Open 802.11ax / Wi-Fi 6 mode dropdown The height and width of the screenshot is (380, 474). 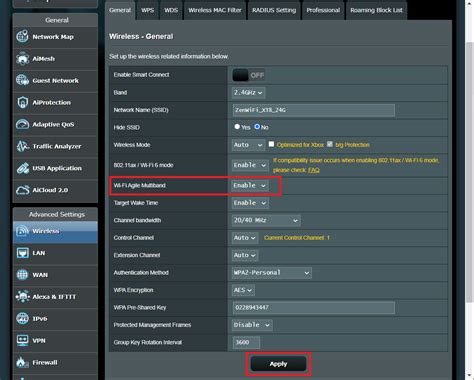coord(250,165)
